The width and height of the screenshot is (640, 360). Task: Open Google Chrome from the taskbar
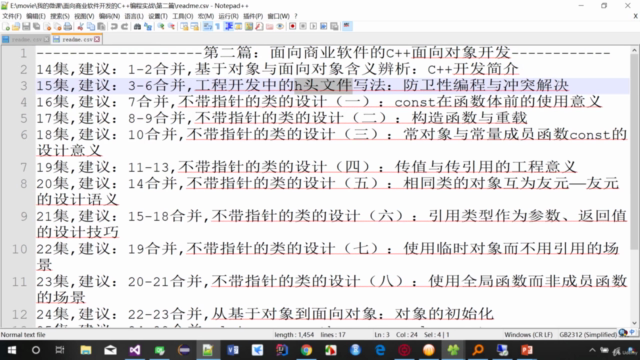(306, 350)
